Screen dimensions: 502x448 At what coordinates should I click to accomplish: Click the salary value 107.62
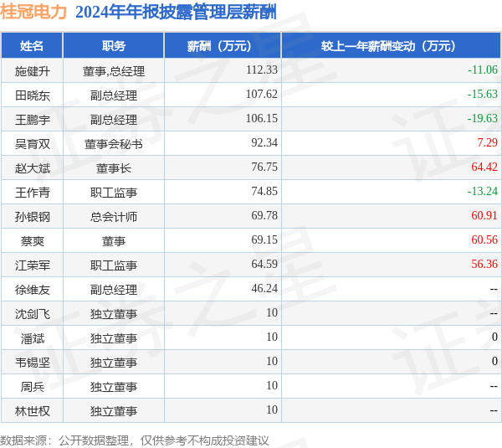click(x=262, y=95)
